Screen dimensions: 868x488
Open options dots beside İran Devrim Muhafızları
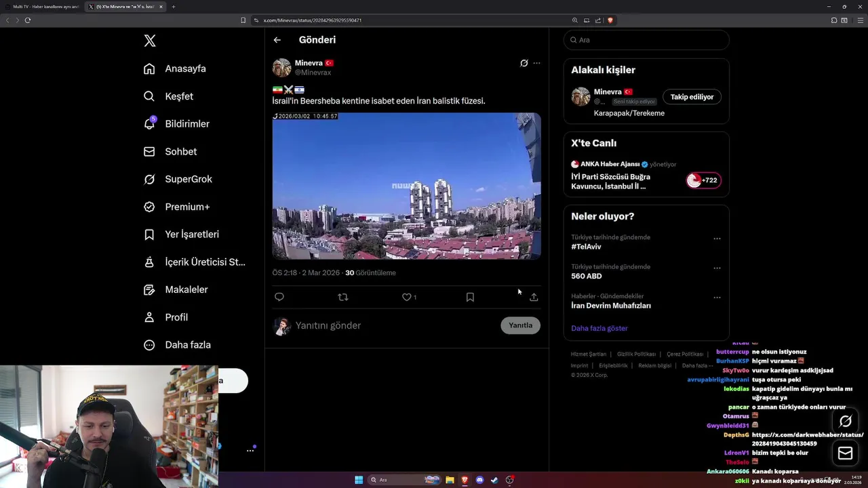[717, 298]
